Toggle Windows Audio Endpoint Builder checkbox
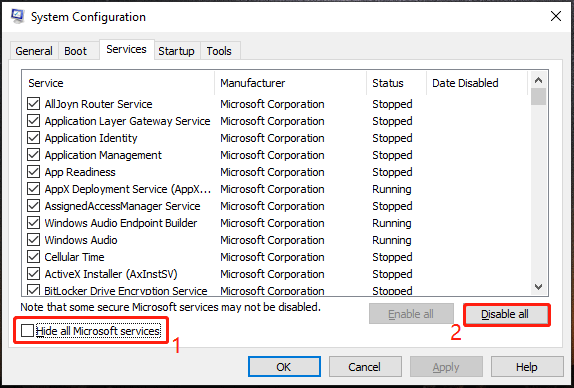 [x=33, y=223]
